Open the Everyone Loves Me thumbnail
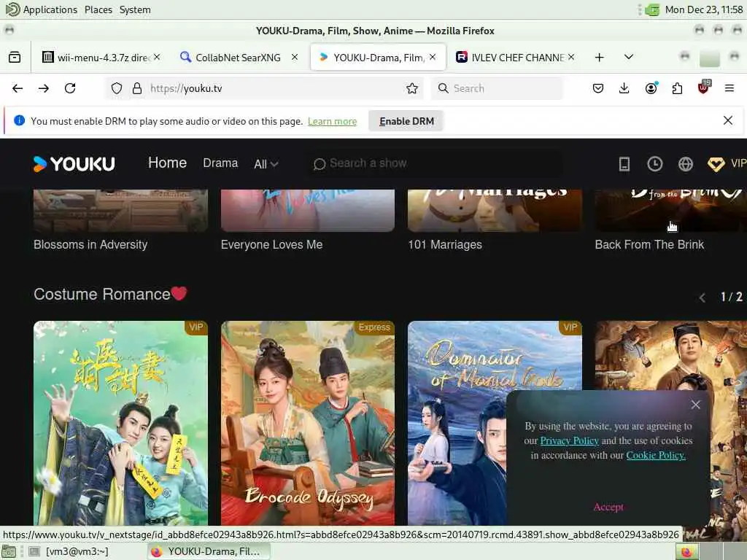747x560 pixels. pos(308,211)
